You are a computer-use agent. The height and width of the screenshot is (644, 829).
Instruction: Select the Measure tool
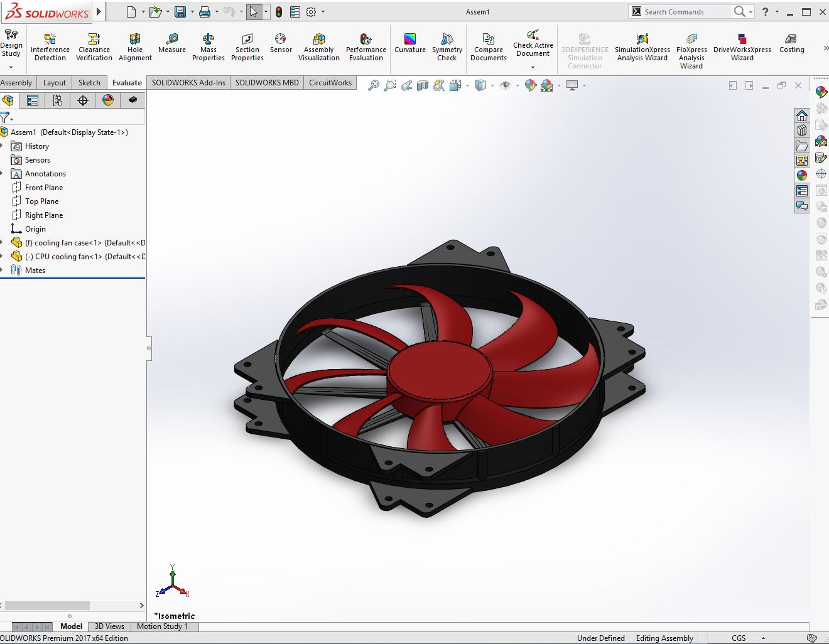point(172,44)
